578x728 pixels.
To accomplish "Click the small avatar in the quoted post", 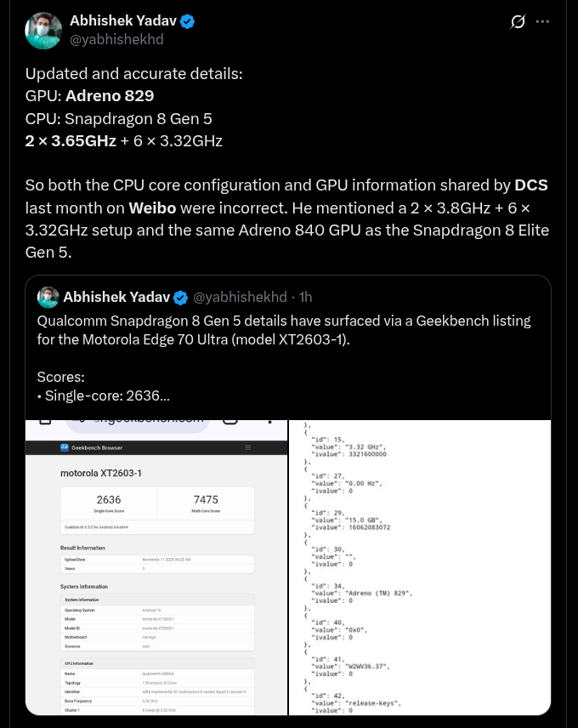I will [48, 297].
